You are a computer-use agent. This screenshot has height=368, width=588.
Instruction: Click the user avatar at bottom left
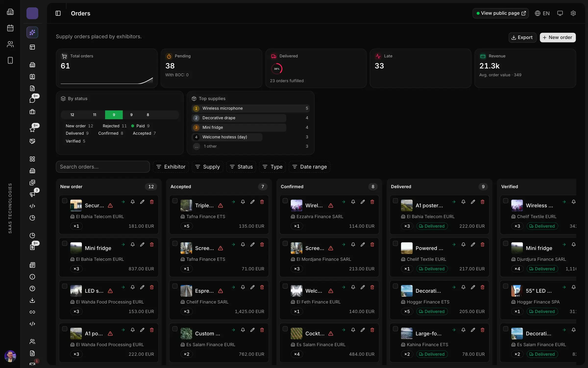[10, 356]
